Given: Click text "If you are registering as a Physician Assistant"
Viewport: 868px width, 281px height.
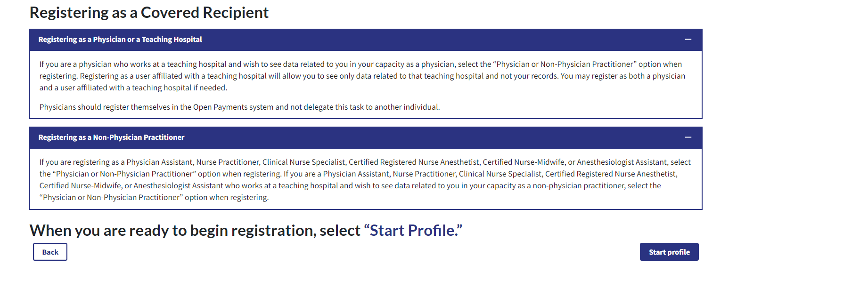Looking at the screenshot, I should click(x=116, y=162).
